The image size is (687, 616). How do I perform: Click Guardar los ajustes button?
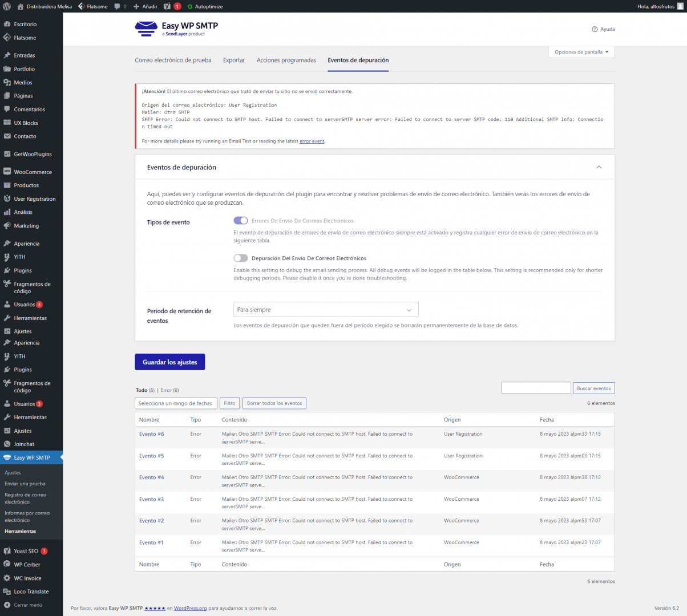click(x=170, y=362)
